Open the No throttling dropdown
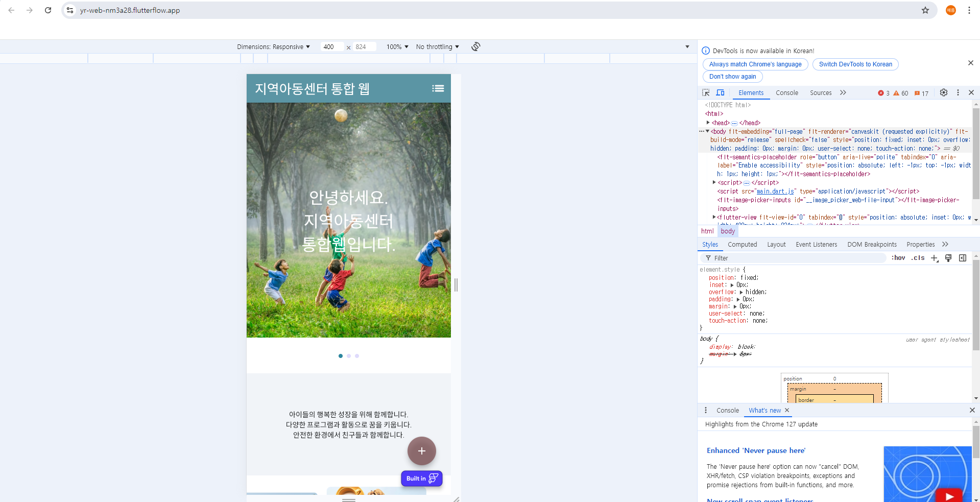Viewport: 980px width, 502px height. [x=438, y=46]
